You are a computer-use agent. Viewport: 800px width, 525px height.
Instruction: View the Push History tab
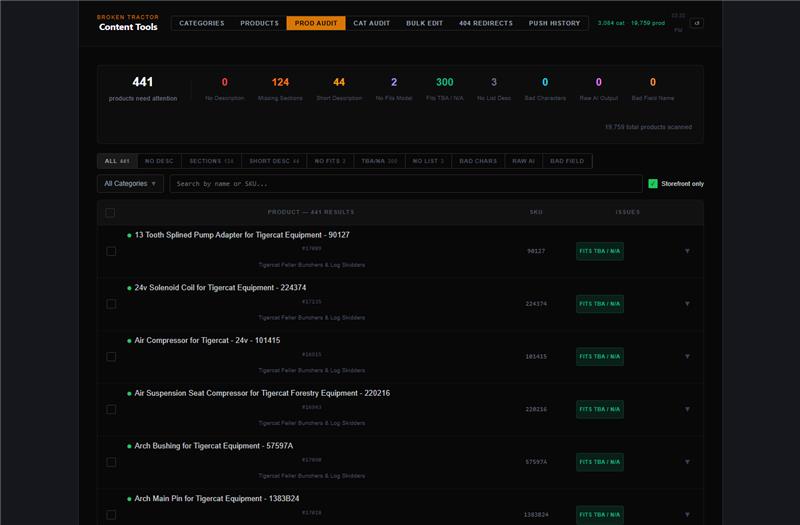[554, 23]
